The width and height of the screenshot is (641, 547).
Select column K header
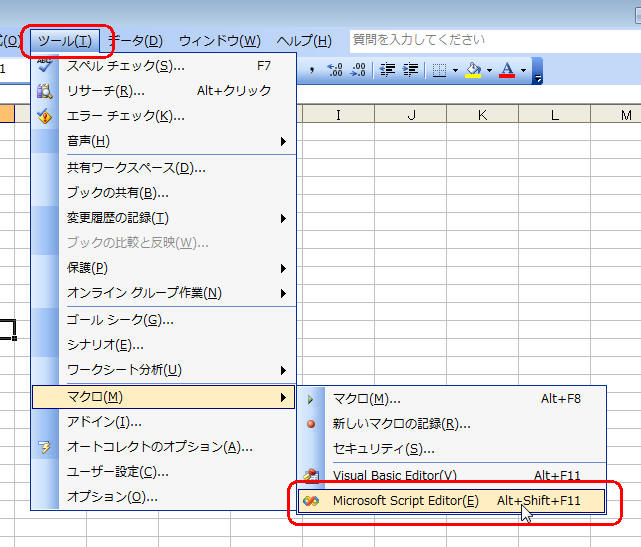click(x=482, y=115)
